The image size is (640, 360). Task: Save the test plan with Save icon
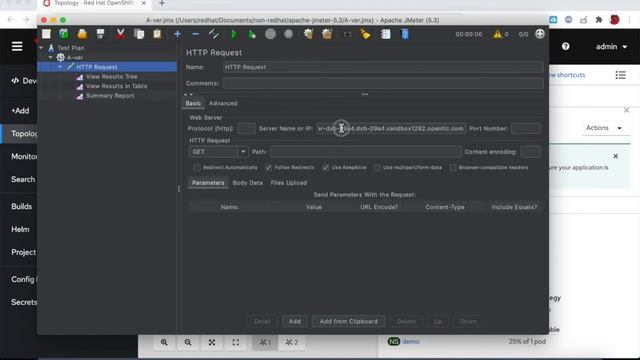pos(100,34)
